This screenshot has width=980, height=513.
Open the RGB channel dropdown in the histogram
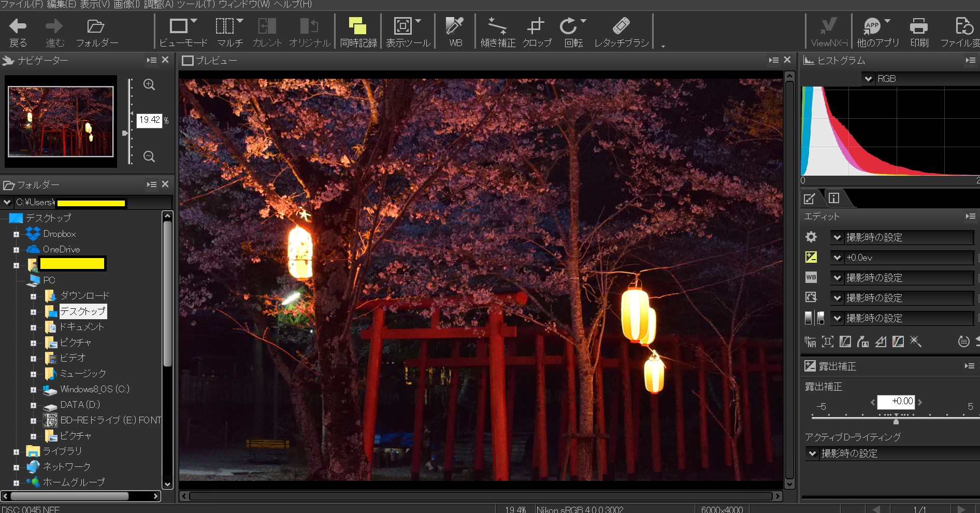coord(868,79)
